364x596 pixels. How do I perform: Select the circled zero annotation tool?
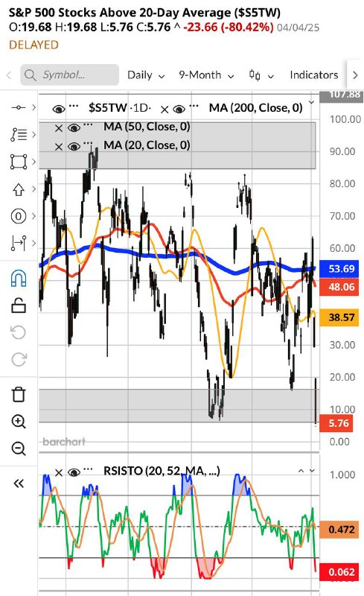[19, 216]
